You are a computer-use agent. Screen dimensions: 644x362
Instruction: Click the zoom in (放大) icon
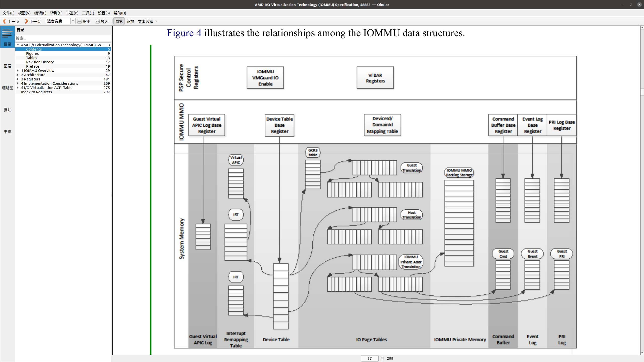pos(97,21)
